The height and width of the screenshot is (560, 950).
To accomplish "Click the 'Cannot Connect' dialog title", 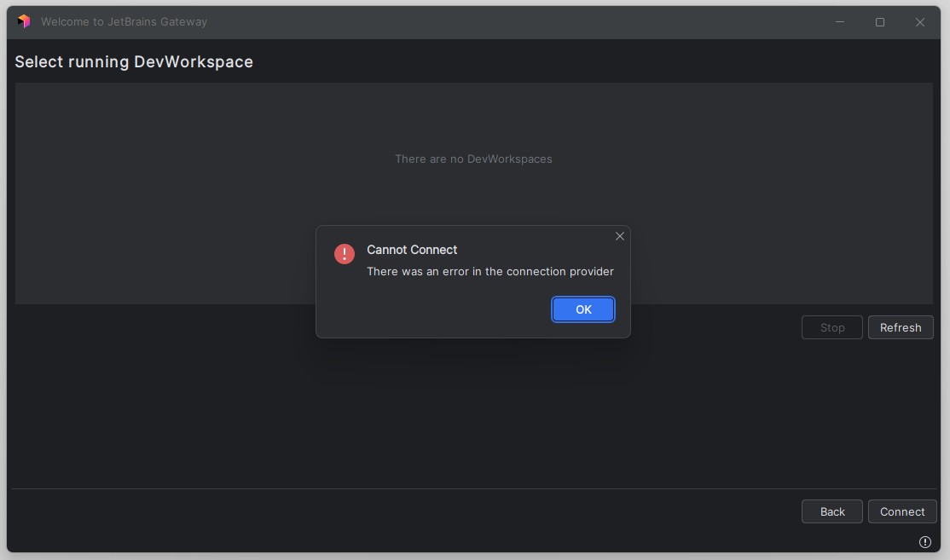I will point(412,250).
